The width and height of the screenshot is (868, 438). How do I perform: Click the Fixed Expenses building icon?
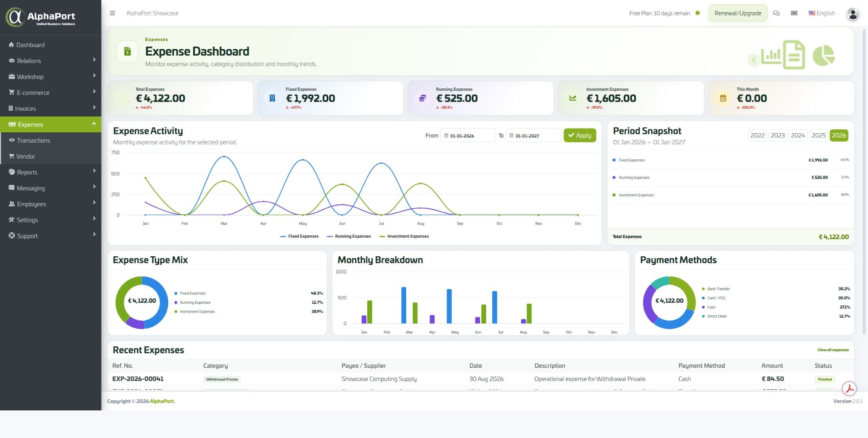(x=272, y=98)
